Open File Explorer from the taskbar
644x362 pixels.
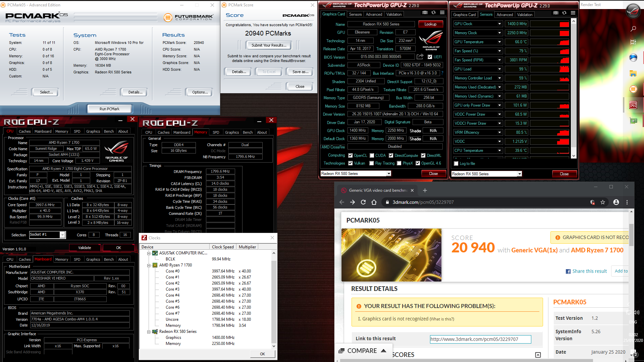tap(633, 73)
